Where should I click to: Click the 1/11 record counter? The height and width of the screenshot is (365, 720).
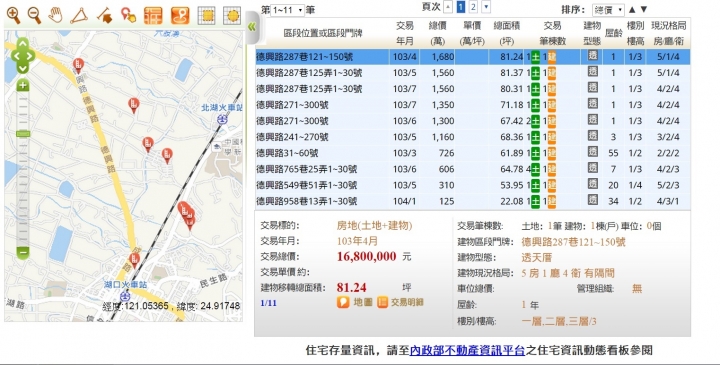[269, 303]
